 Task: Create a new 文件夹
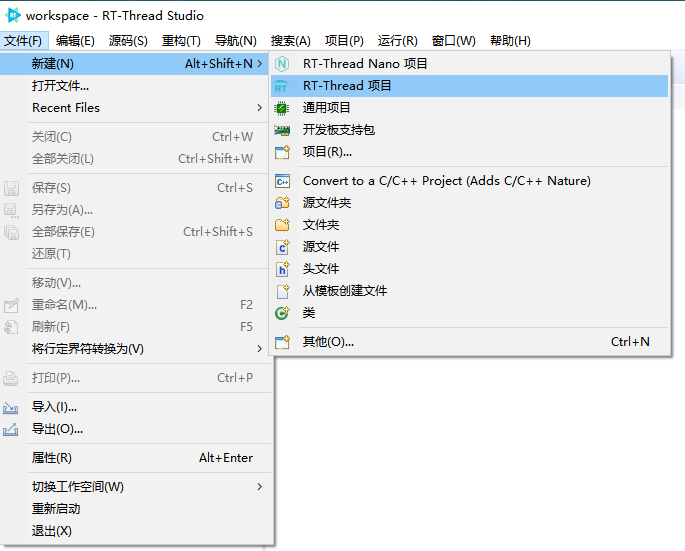469,225
